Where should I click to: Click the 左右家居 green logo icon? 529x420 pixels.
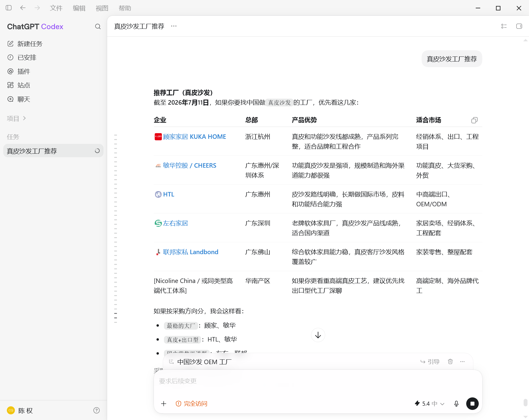pyautogui.click(x=158, y=223)
